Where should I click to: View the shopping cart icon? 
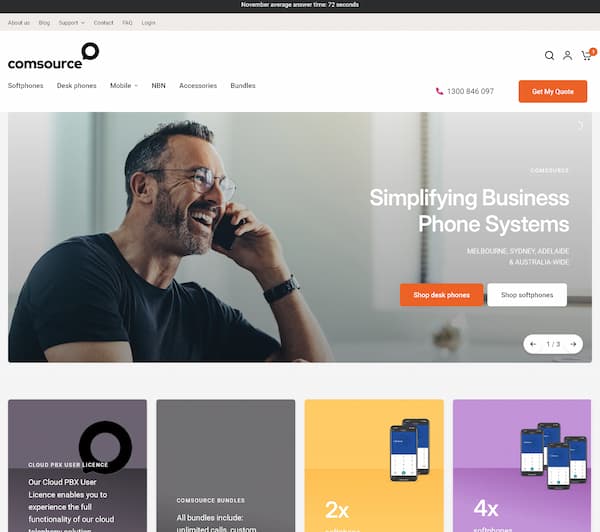(586, 56)
